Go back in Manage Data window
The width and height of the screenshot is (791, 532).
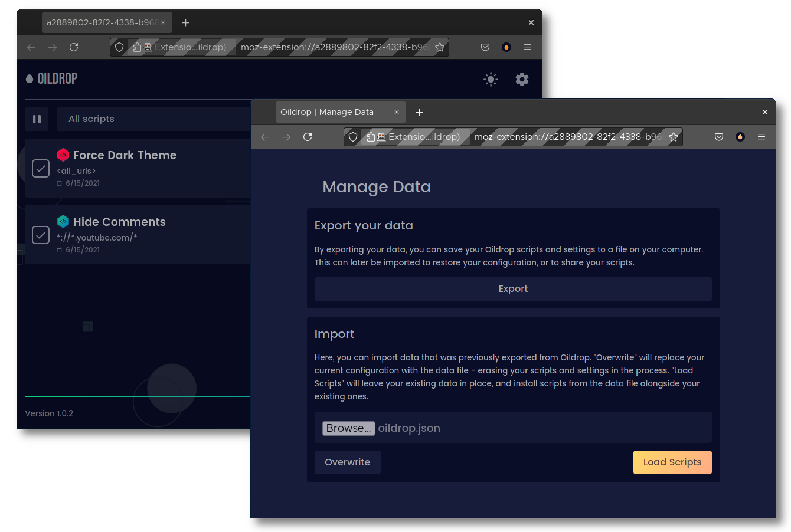(x=265, y=137)
